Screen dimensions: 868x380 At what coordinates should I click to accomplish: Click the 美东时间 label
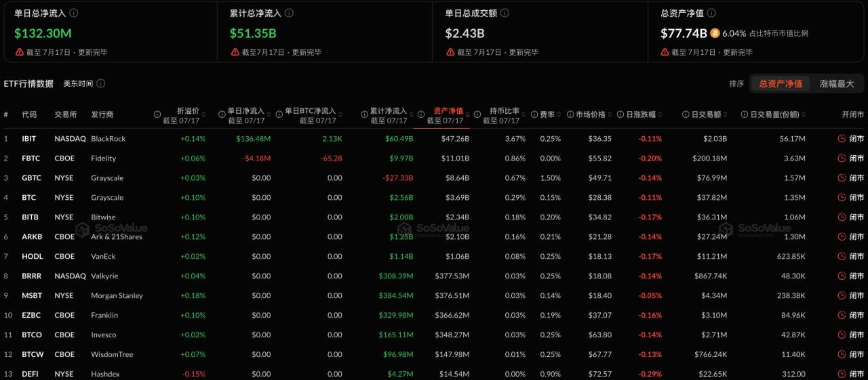(78, 83)
